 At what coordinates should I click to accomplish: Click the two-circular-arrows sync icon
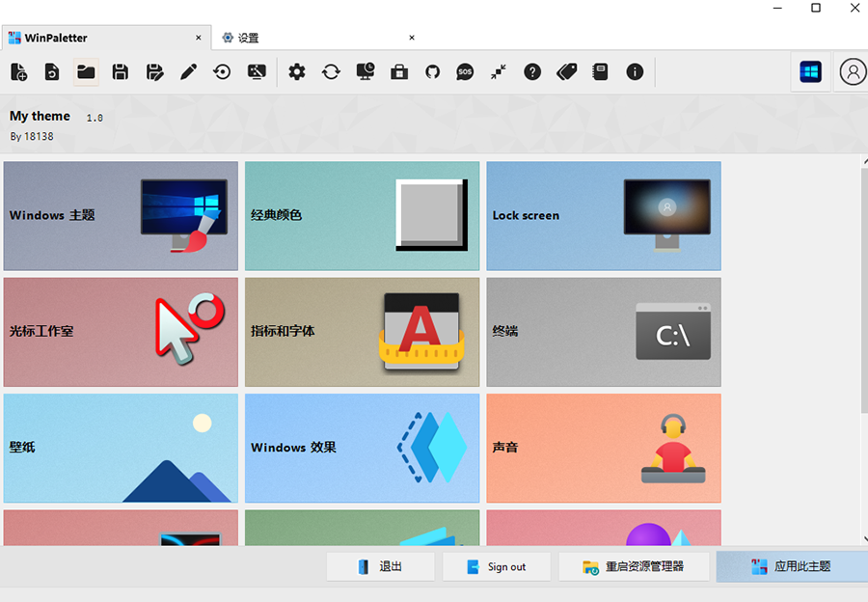click(331, 72)
